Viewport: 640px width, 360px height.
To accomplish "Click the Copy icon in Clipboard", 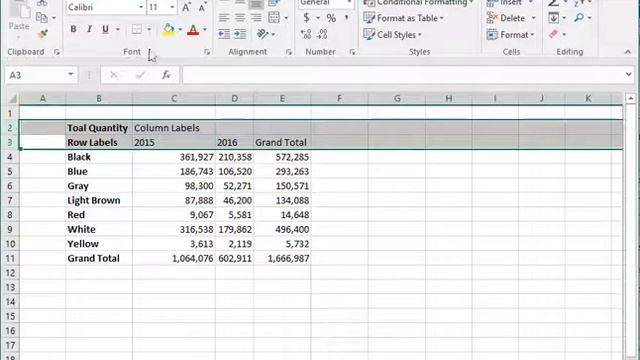I will point(42,18).
